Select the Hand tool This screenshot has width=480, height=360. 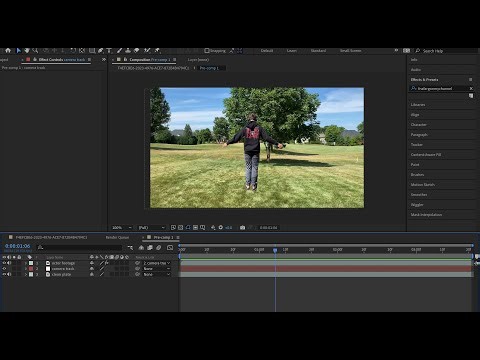27,50
